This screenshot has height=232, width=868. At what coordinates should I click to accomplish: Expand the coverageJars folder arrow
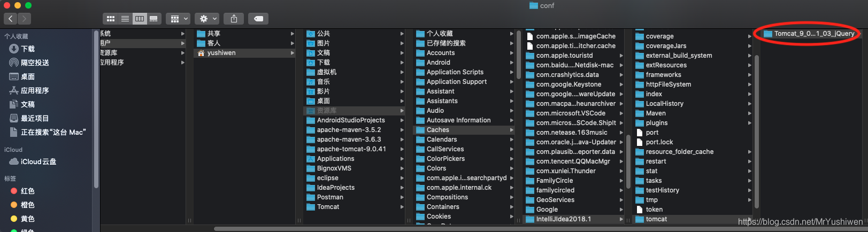[750, 46]
